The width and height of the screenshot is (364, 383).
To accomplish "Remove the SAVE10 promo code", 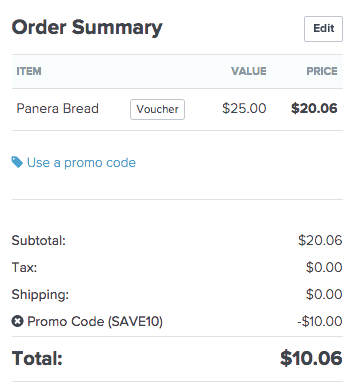I will 17,321.
